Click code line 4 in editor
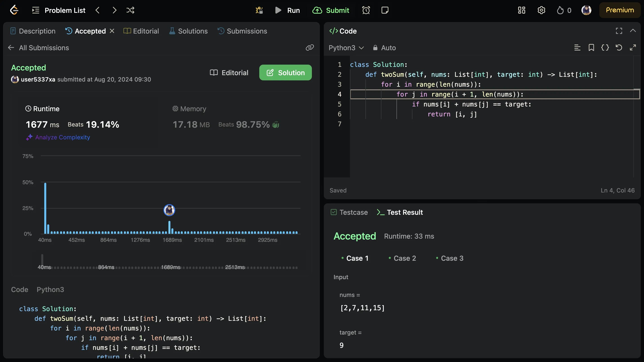This screenshot has width=644, height=362. click(495, 94)
